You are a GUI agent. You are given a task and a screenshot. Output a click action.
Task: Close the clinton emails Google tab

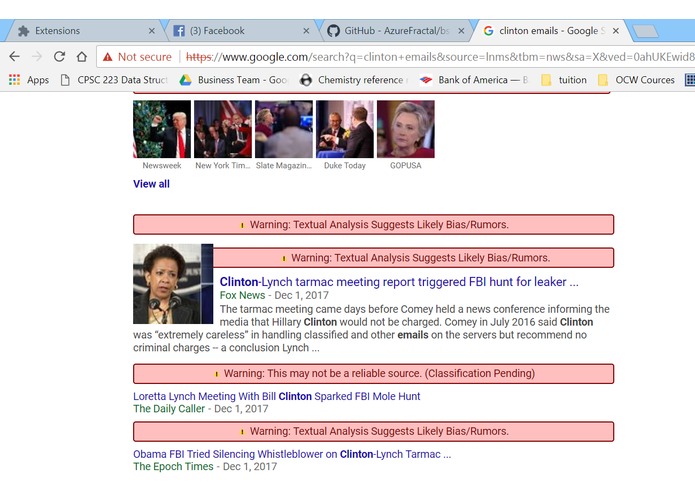coord(616,31)
